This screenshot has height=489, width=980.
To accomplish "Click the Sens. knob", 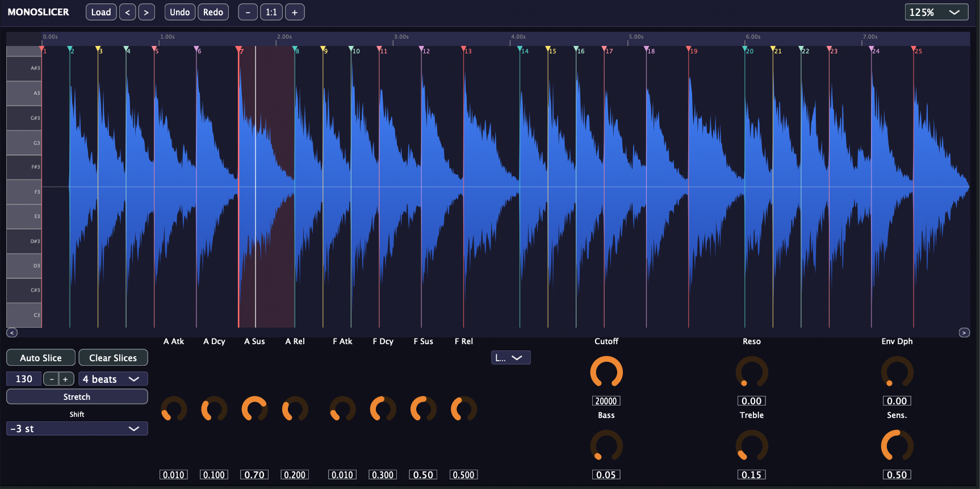I will [897, 446].
